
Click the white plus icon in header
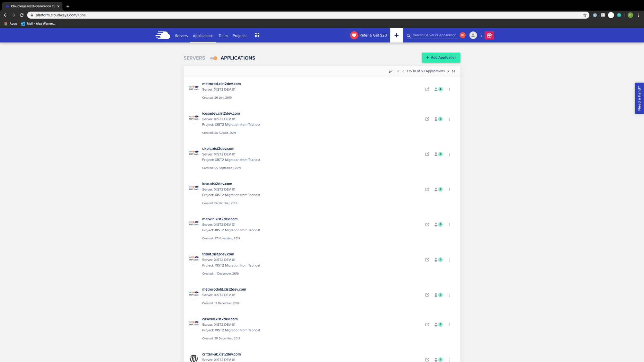pyautogui.click(x=396, y=35)
